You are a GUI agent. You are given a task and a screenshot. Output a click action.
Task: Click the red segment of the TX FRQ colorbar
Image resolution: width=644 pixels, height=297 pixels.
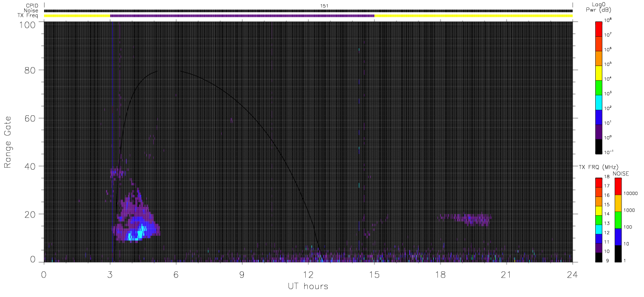coord(599,183)
